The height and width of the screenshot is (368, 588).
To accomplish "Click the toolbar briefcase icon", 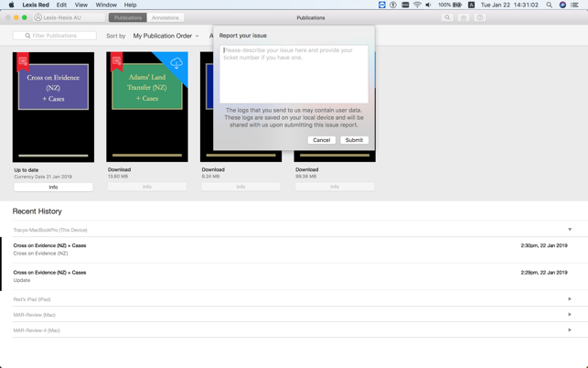I will [464, 17].
